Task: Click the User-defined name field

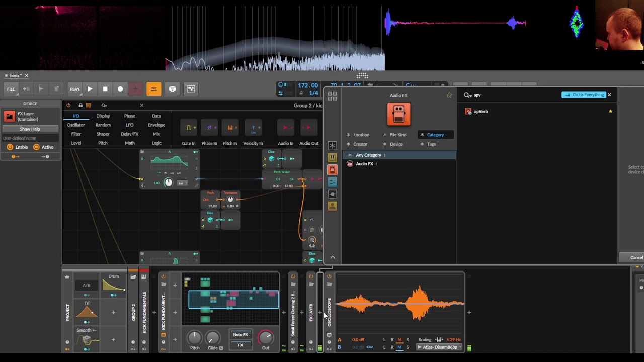Action: coord(30,138)
